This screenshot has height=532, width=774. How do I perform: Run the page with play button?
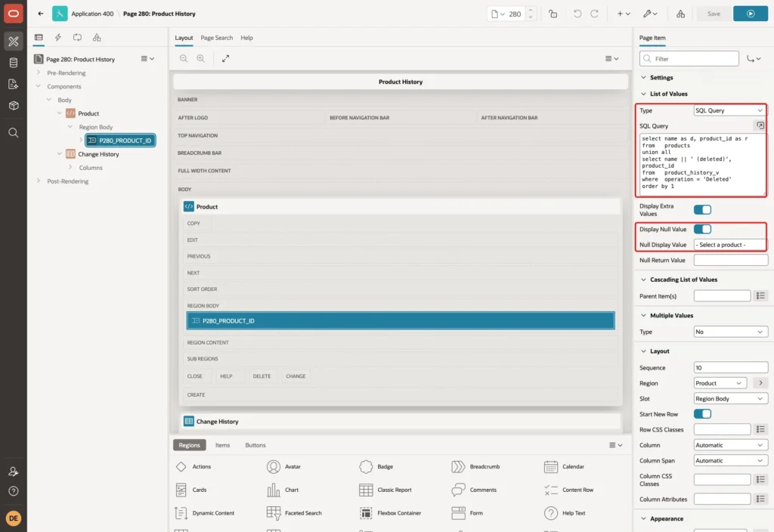coord(751,14)
